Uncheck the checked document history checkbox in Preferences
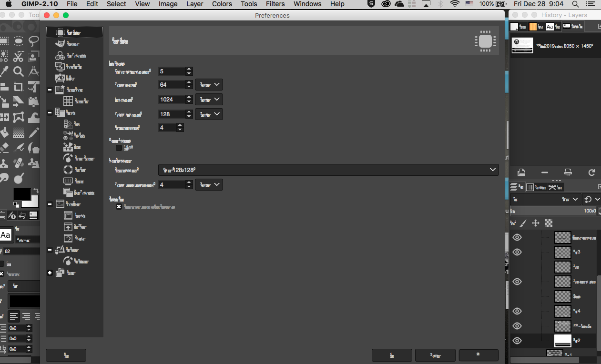This screenshot has width=601, height=364. (x=119, y=207)
